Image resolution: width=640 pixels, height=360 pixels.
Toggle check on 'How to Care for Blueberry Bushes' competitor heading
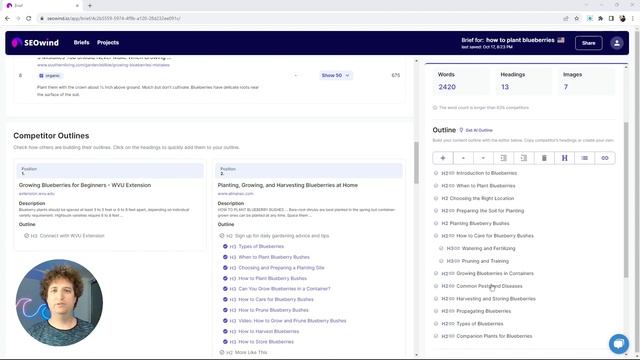pyautogui.click(x=225, y=300)
